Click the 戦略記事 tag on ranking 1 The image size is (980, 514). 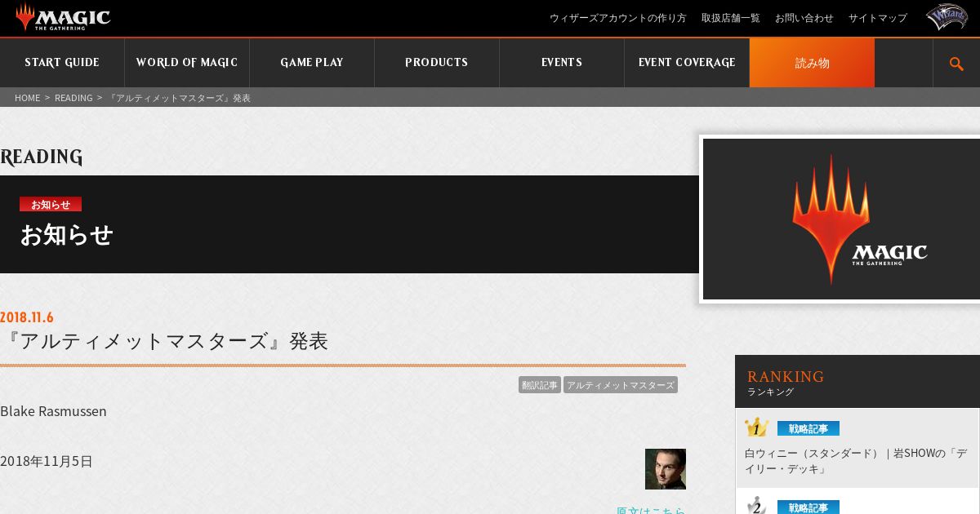click(x=808, y=428)
